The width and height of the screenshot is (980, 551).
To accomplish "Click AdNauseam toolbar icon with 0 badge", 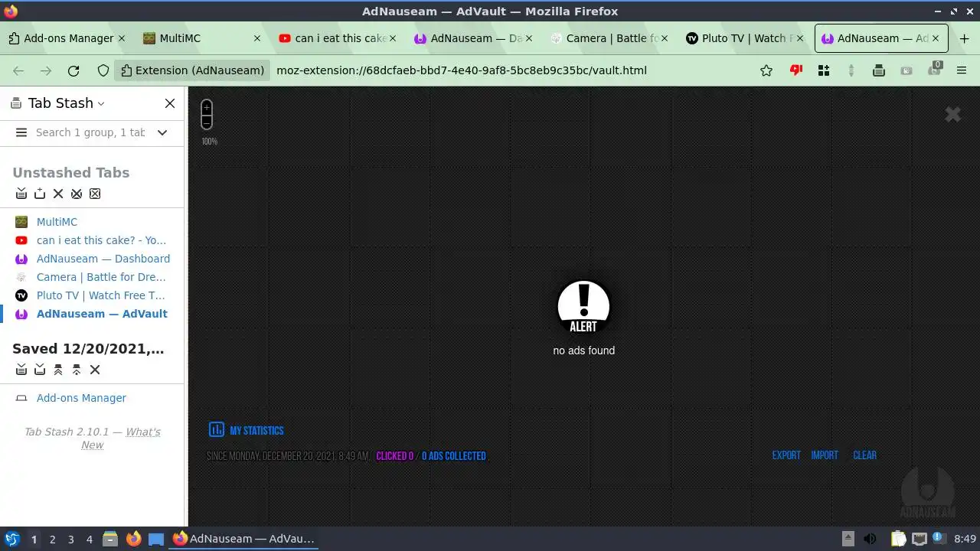I will (935, 70).
